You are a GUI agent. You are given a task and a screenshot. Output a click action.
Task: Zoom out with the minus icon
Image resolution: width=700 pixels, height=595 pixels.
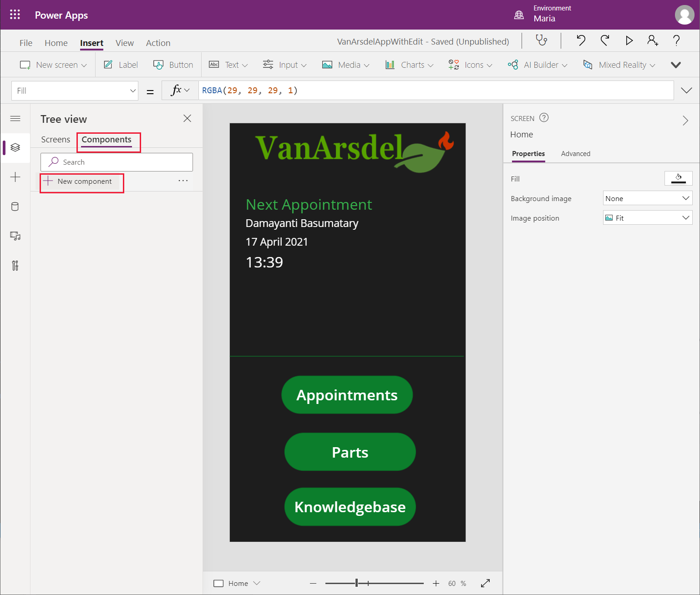313,583
